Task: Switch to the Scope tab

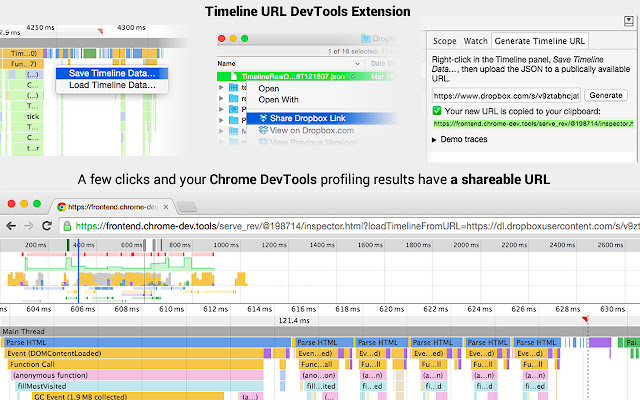Action: point(444,41)
